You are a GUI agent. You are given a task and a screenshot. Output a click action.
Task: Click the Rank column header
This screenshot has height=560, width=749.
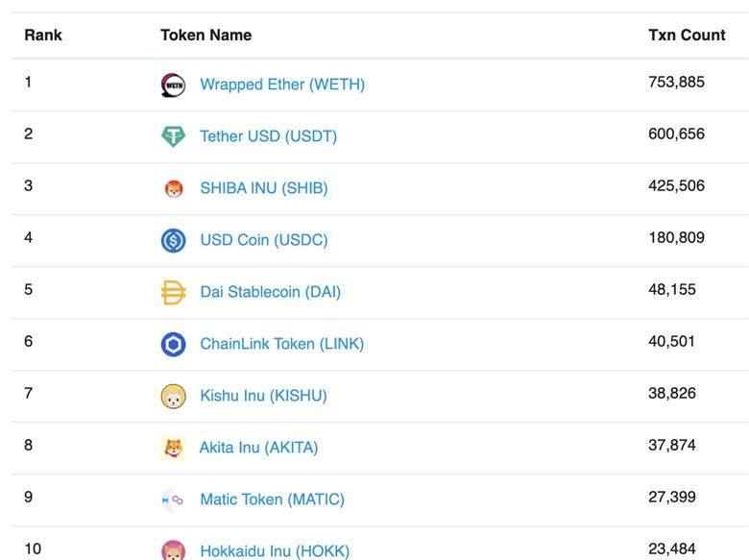[43, 35]
